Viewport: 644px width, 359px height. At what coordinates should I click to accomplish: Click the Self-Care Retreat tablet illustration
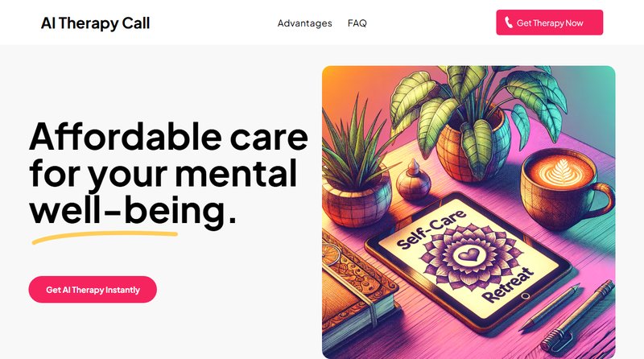(469, 261)
